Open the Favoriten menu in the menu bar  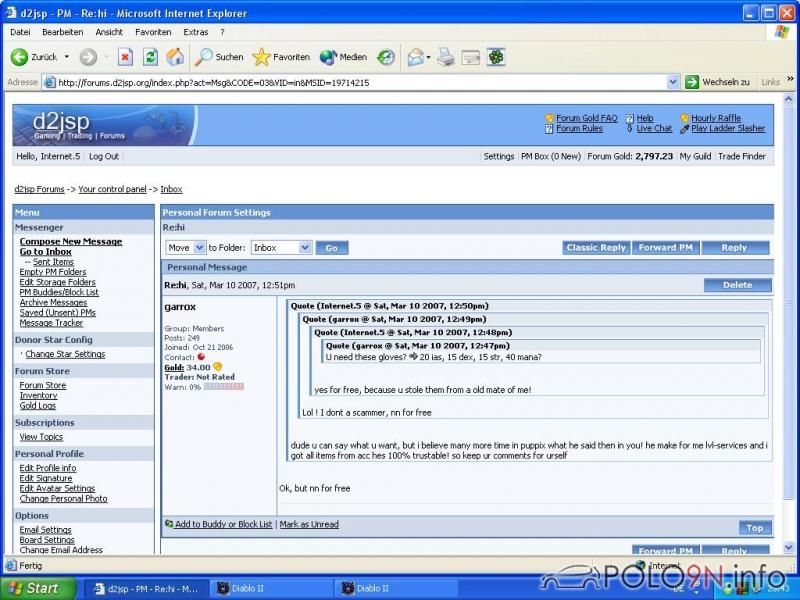click(x=153, y=32)
